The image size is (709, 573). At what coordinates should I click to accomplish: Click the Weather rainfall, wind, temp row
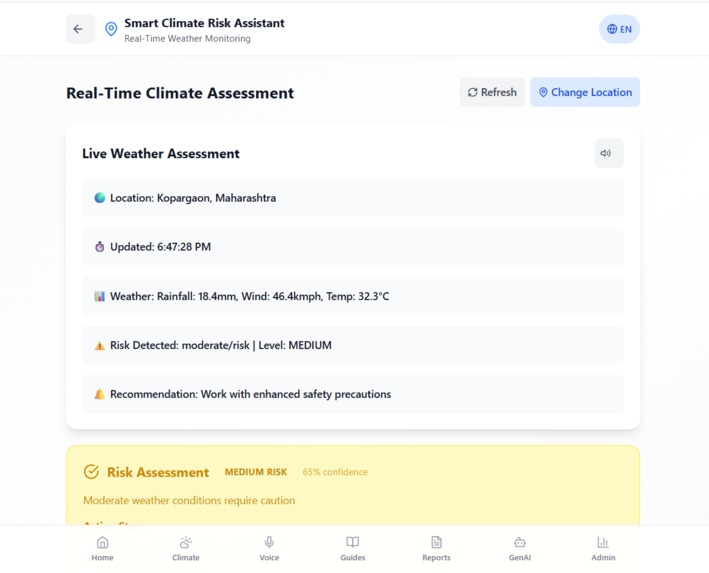point(353,296)
